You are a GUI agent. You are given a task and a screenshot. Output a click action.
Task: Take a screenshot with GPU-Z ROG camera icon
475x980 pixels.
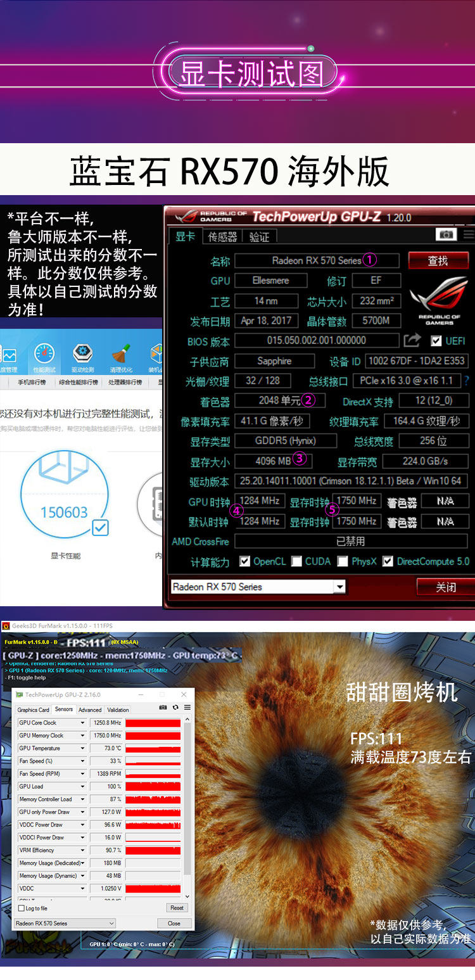pos(446,234)
